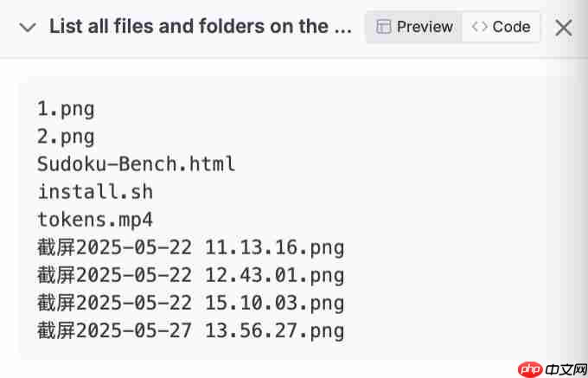
Task: Collapse the panel with the chevron arrow
Action: [28, 28]
